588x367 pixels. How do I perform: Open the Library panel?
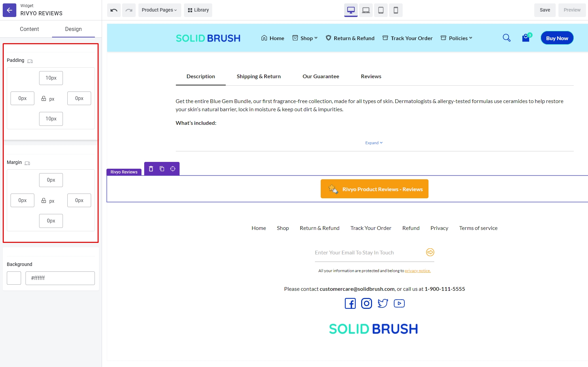click(198, 10)
